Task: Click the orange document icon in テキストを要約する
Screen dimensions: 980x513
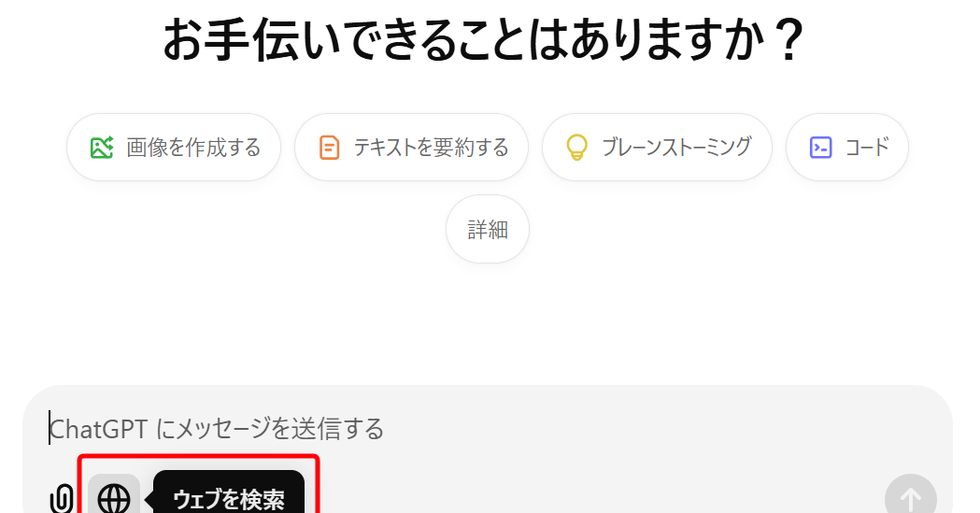Action: (330, 148)
